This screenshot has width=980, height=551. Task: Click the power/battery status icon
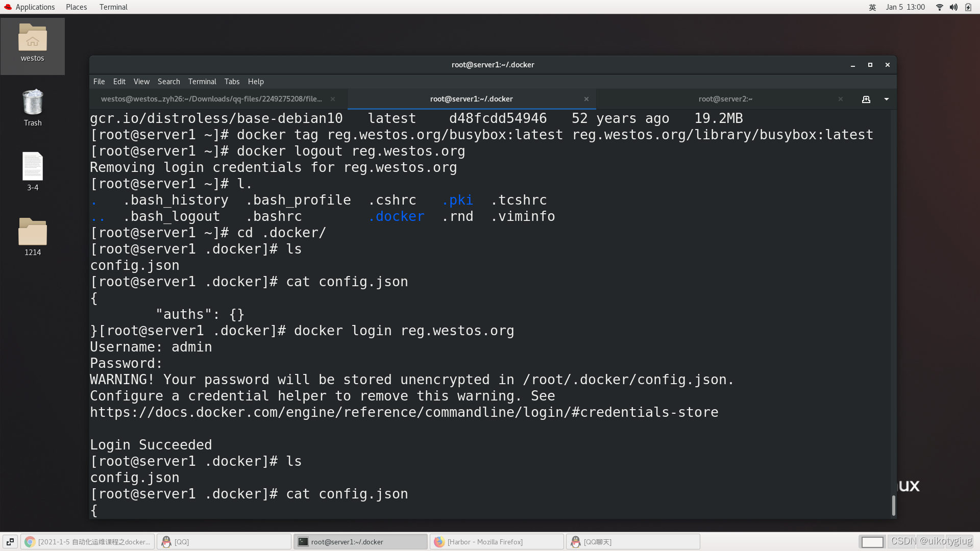coord(967,7)
